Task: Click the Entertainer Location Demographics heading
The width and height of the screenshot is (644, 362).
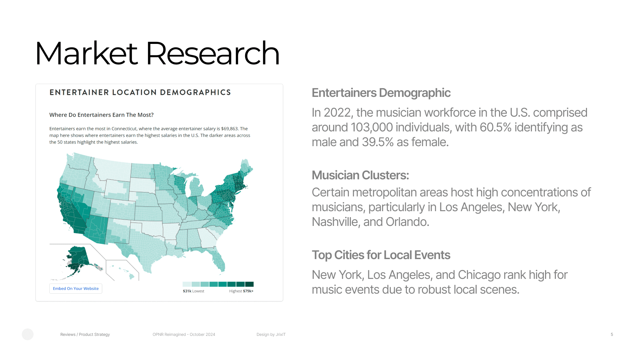Action: coord(140,93)
